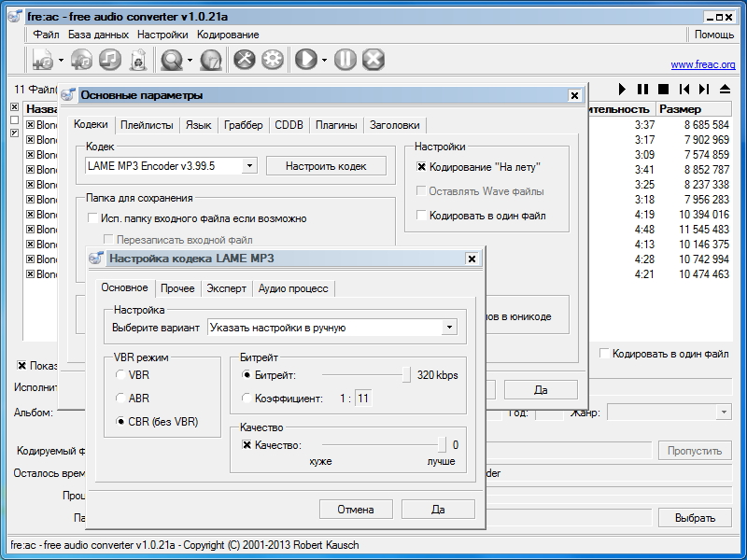Click the Настроить кодек button
The image size is (747, 560).
point(326,166)
